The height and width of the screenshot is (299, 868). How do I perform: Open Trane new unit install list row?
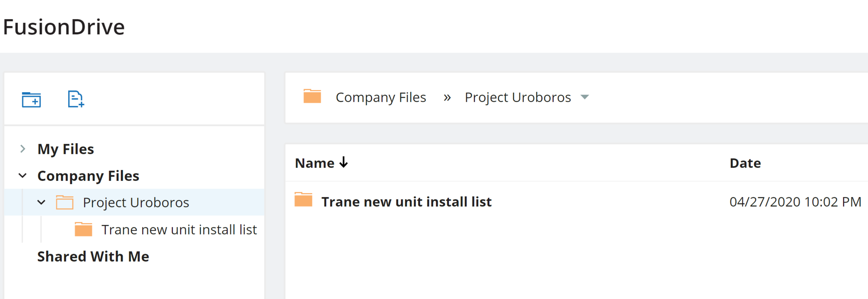click(406, 202)
